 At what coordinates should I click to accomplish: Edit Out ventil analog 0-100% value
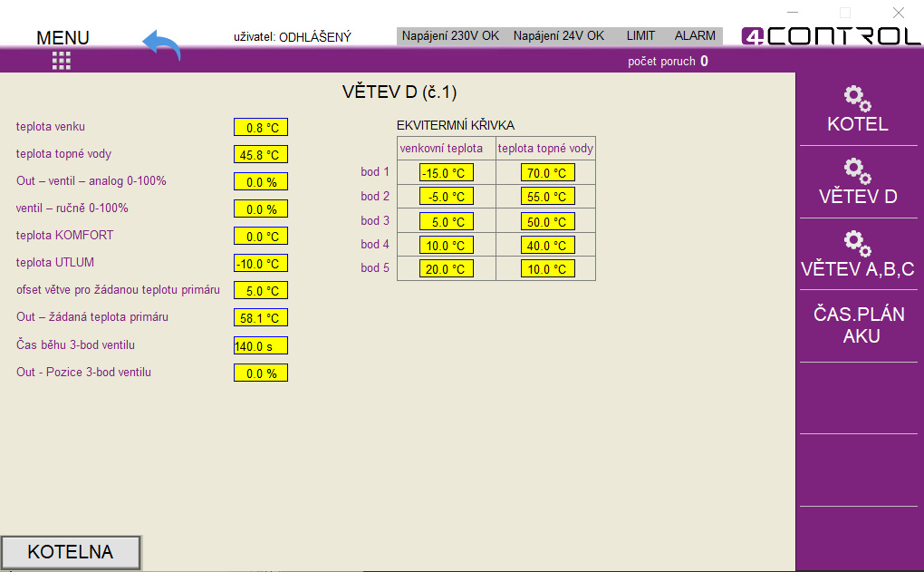261,181
